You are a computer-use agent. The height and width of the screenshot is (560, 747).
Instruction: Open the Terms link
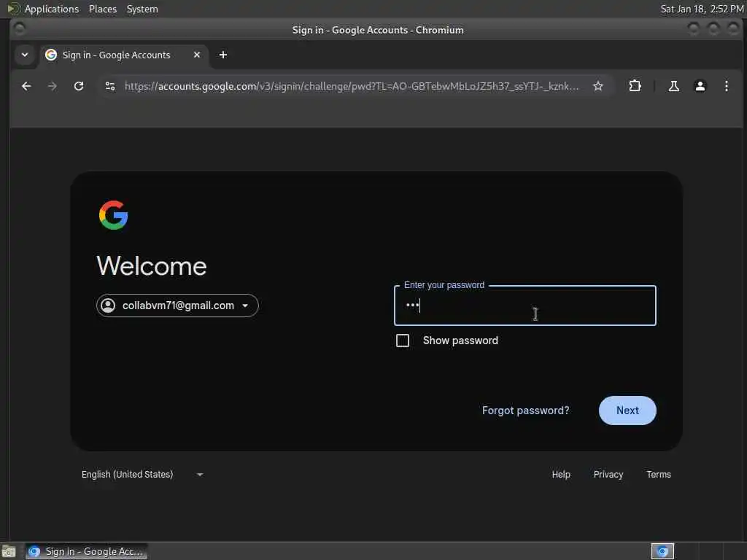pyautogui.click(x=659, y=474)
